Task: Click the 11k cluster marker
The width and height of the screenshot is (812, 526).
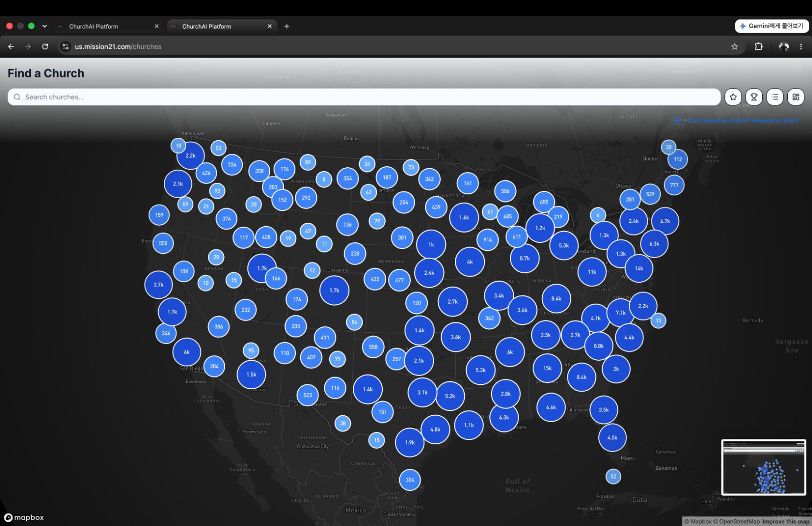Action: coord(592,272)
